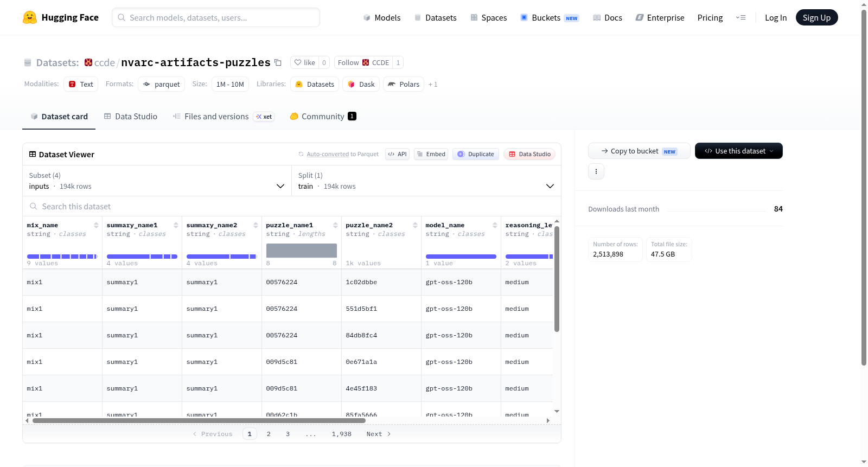Click the Datasets library tag
Screen dimensions: 868x467
tap(315, 84)
